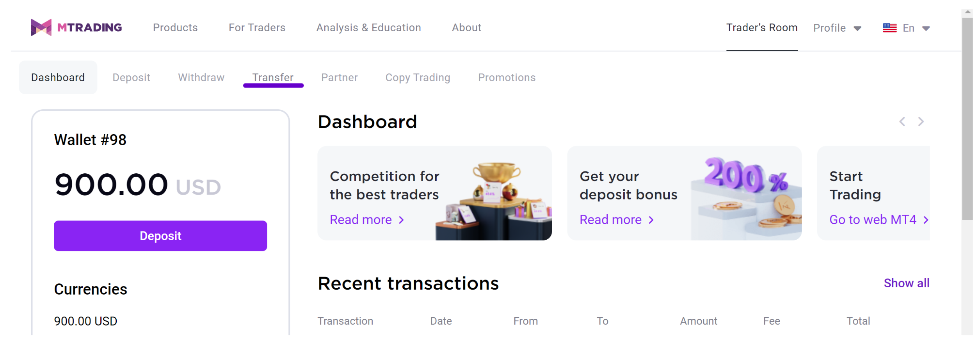This screenshot has width=980, height=363.
Task: Open Analysis & Education menu
Action: click(368, 28)
